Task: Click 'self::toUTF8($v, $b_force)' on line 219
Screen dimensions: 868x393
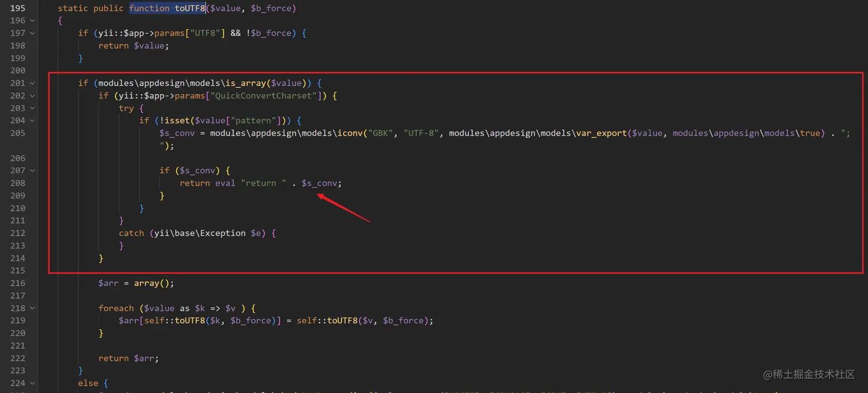Action: click(x=363, y=321)
